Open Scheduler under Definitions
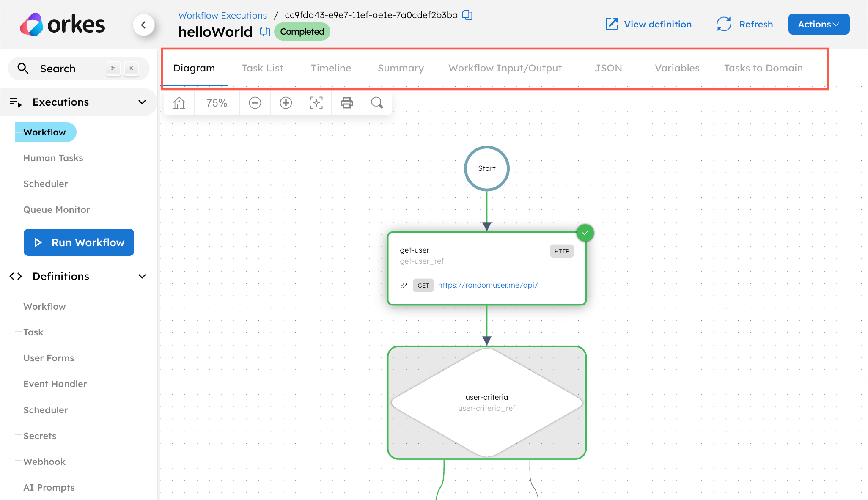The width and height of the screenshot is (868, 500). 46,410
